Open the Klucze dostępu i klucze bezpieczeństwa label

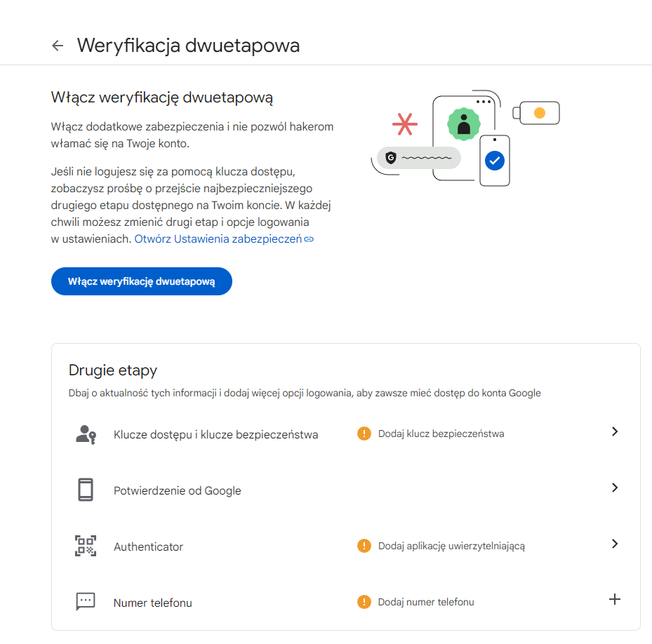click(215, 434)
